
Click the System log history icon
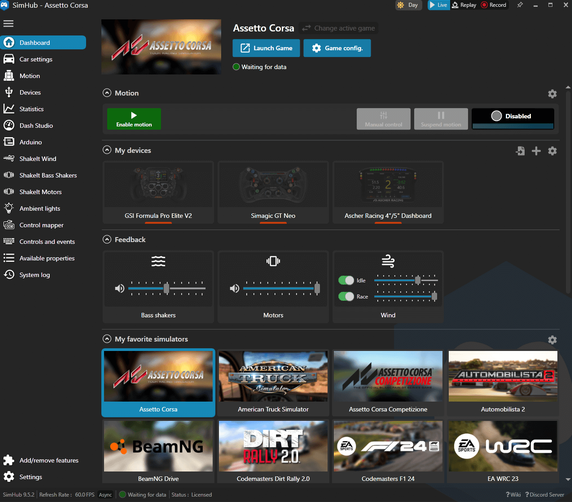click(x=9, y=274)
